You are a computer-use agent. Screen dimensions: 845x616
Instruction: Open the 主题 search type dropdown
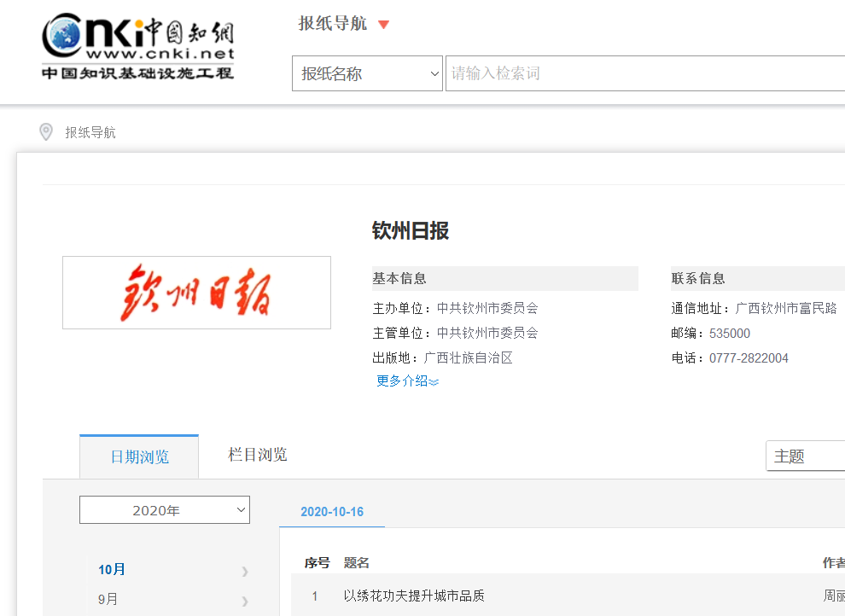[805, 456]
